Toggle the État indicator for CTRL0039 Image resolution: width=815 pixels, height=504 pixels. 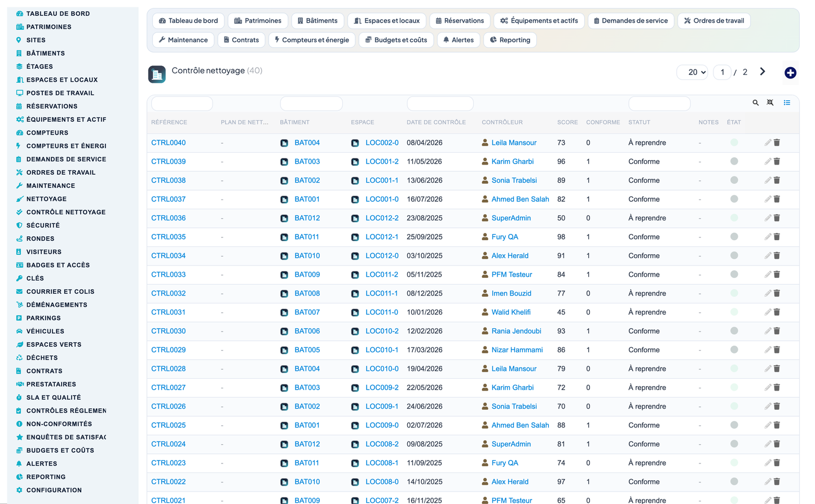click(x=734, y=161)
